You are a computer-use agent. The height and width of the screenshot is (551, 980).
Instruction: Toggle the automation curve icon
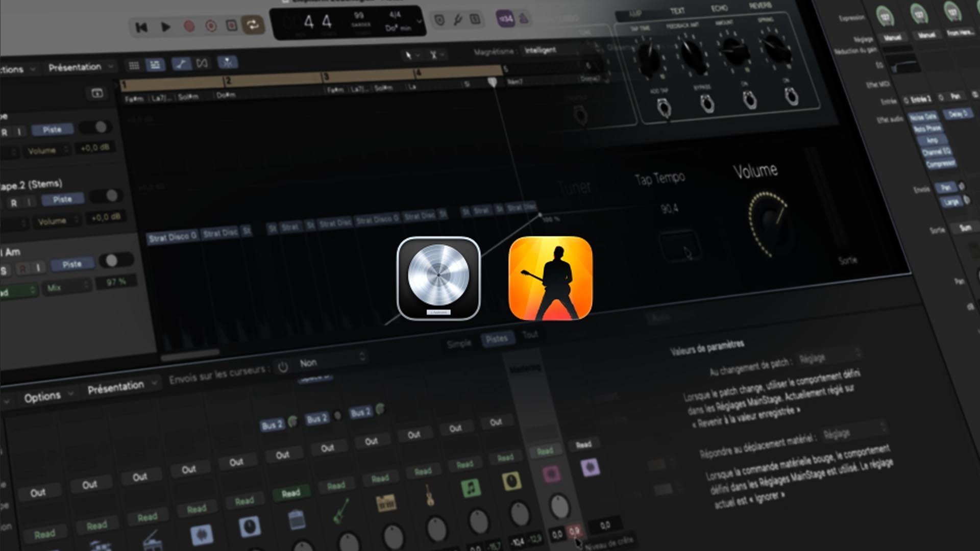tap(181, 64)
